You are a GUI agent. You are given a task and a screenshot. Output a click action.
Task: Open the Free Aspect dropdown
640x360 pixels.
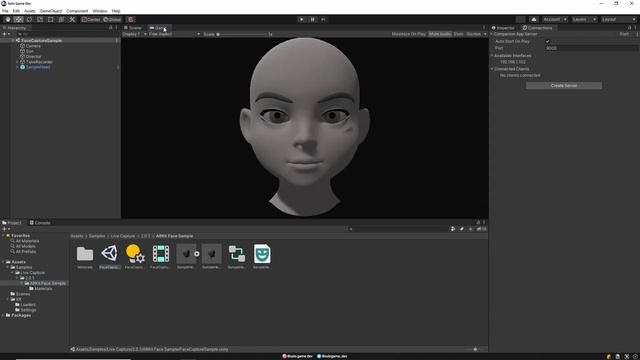coord(174,34)
